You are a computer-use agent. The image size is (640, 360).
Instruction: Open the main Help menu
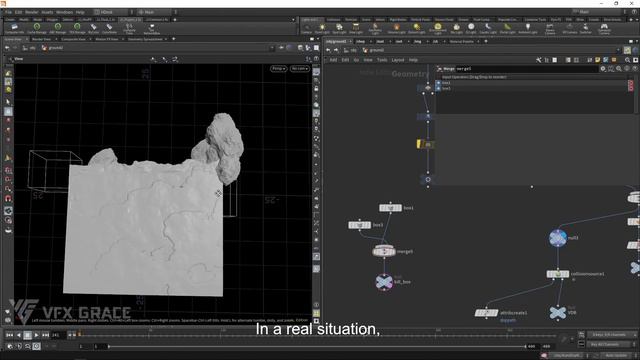coord(80,12)
